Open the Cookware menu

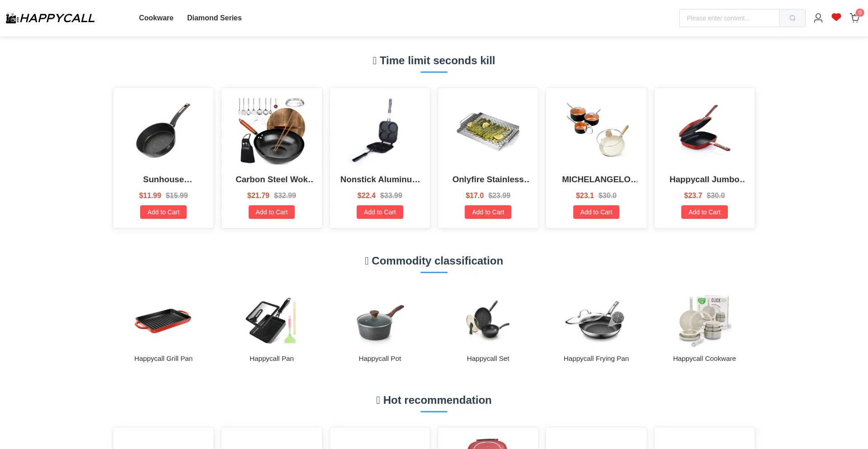pyautogui.click(x=156, y=18)
